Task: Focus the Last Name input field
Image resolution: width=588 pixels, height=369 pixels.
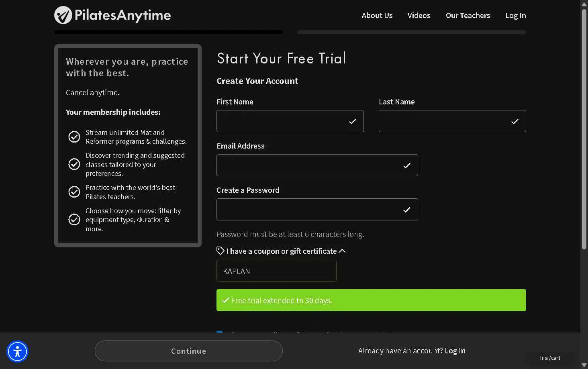Action: pyautogui.click(x=452, y=121)
